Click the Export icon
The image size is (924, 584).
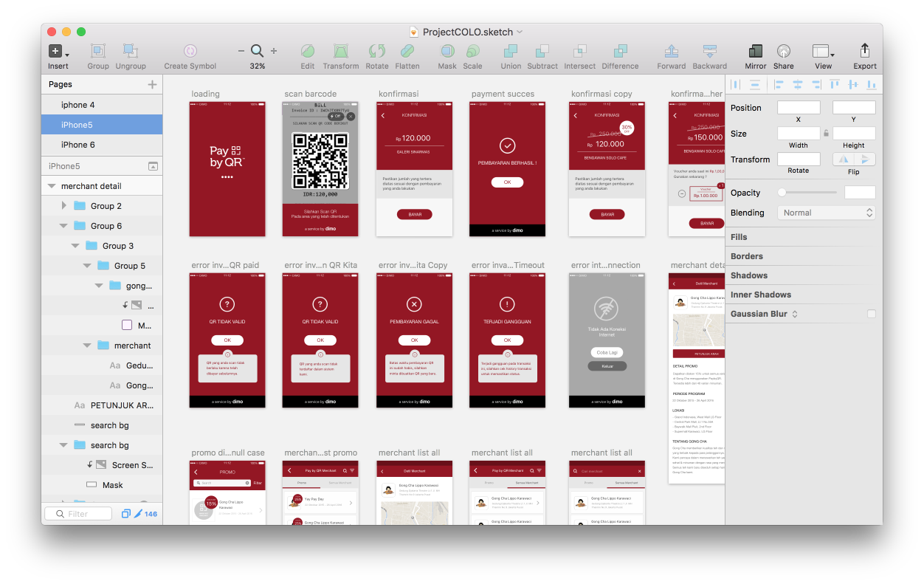[864, 51]
